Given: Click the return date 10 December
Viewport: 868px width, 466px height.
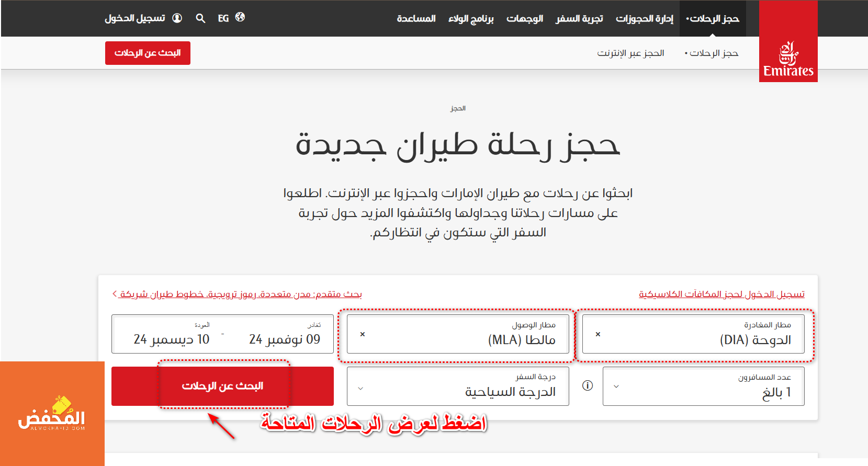Looking at the screenshot, I should click(172, 339).
